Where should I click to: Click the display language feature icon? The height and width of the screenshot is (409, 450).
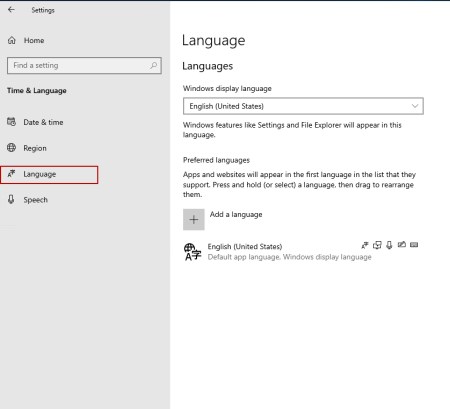point(365,245)
